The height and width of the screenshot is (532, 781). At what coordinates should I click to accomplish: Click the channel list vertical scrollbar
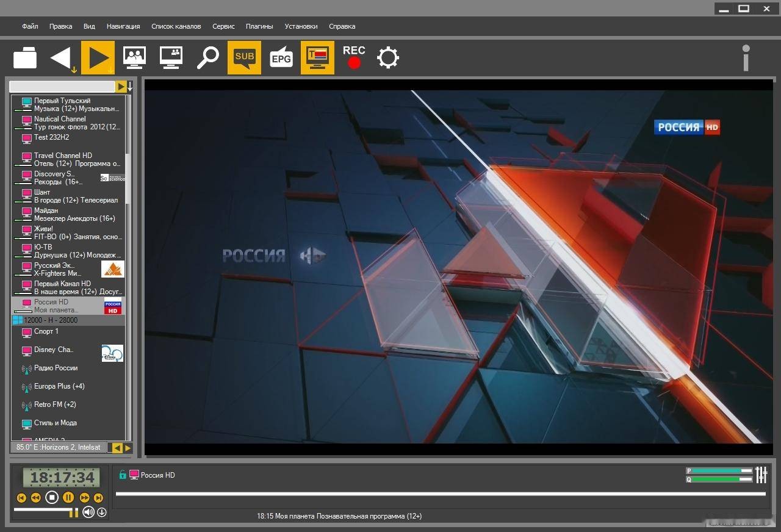128,267
